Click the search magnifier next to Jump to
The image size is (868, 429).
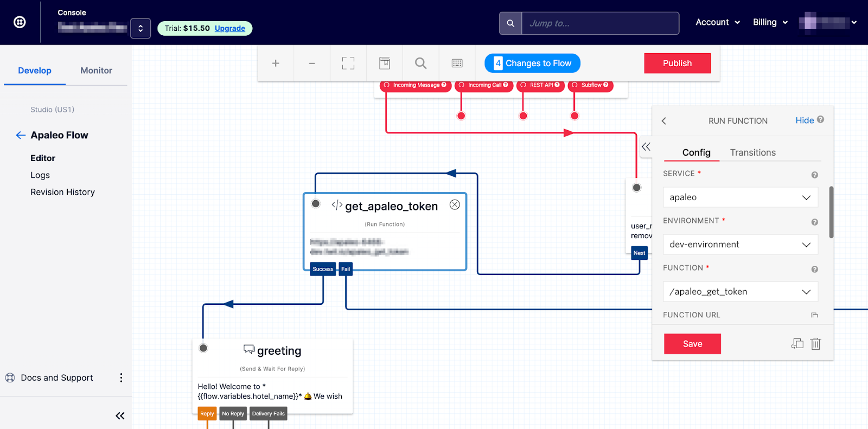(x=510, y=23)
